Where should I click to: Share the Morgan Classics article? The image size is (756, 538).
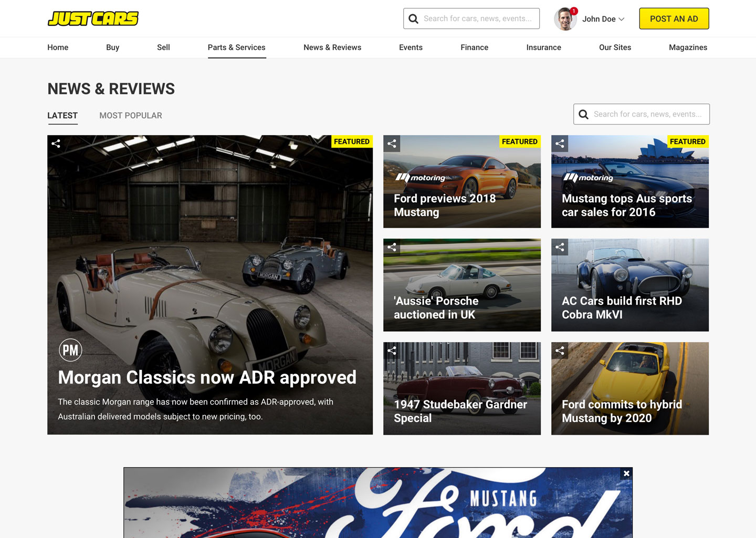(56, 143)
